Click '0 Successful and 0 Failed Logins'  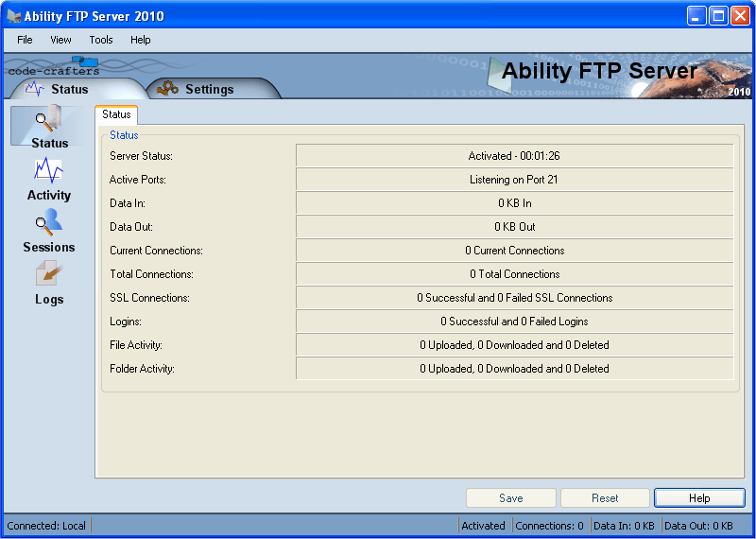coord(514,322)
